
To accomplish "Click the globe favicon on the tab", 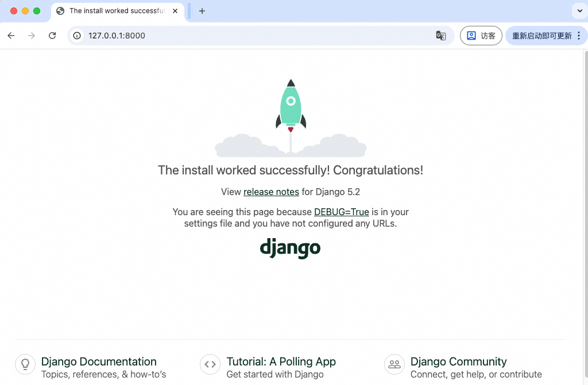I will coord(60,11).
